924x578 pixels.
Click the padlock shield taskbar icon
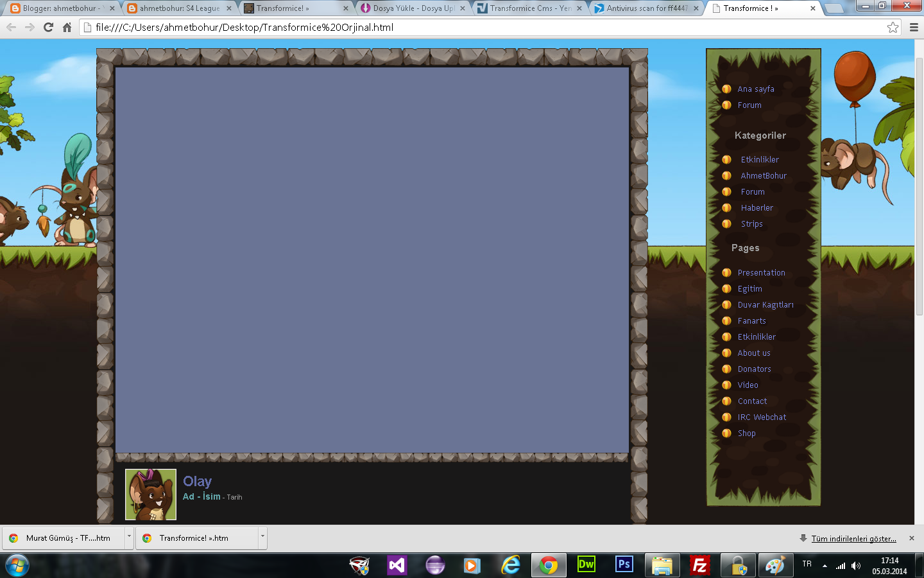(x=737, y=565)
